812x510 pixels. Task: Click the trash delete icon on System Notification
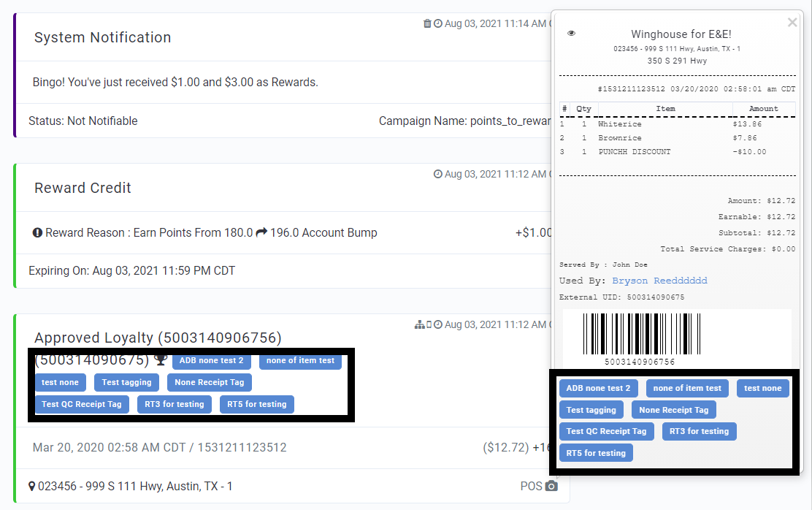pyautogui.click(x=427, y=23)
